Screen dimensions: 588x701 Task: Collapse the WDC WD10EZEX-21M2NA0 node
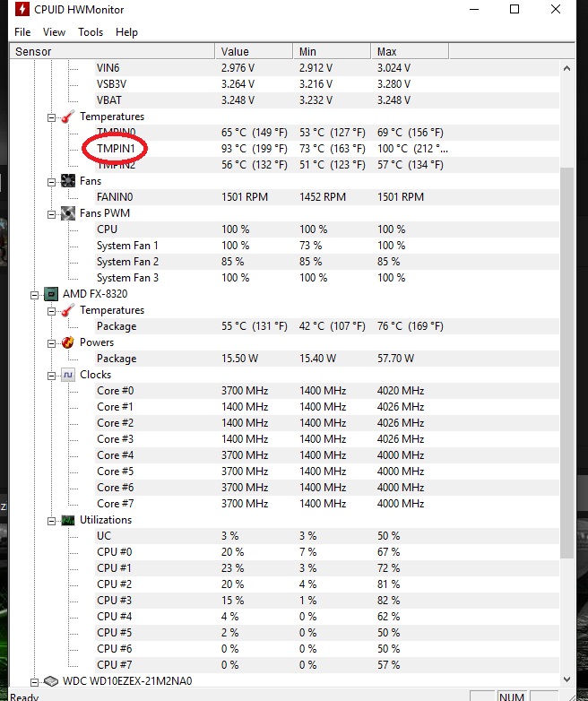click(x=34, y=682)
